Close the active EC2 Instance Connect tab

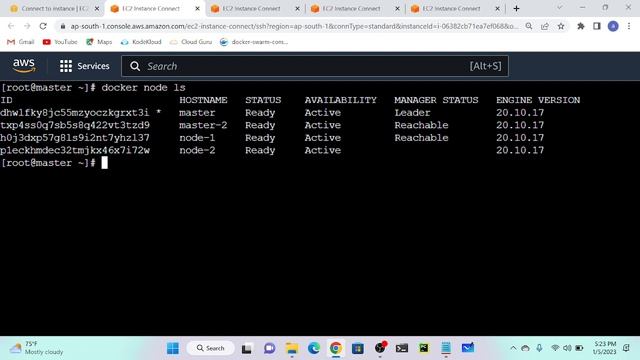197,9
